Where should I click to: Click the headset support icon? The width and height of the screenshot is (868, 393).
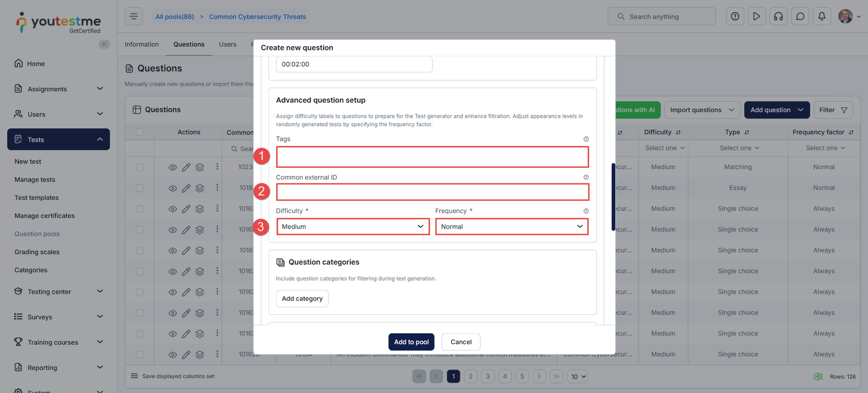tap(778, 17)
